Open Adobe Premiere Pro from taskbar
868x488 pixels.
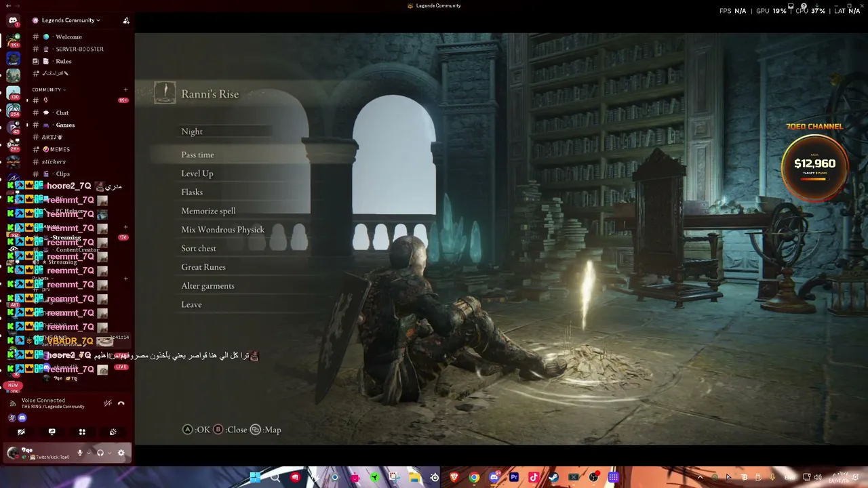(514, 477)
